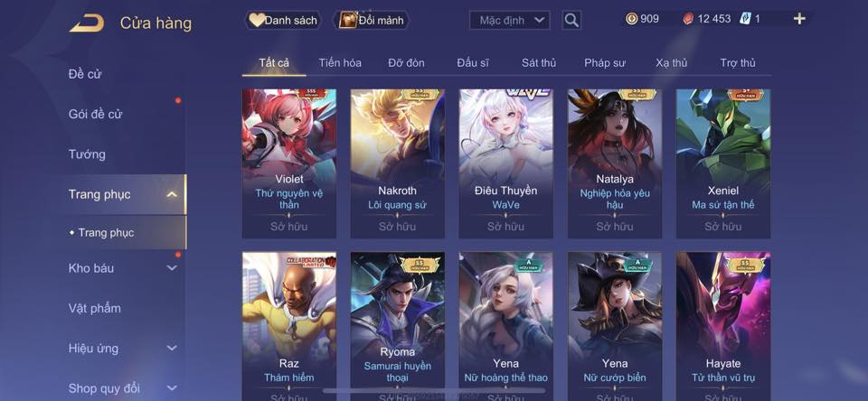Image resolution: width=868 pixels, height=401 pixels.
Task: Click the red gem currency icon
Action: pos(687,19)
